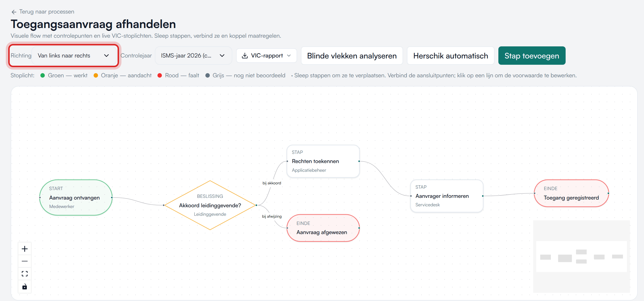
Task: Click the red Rood legend dot
Action: [159, 75]
